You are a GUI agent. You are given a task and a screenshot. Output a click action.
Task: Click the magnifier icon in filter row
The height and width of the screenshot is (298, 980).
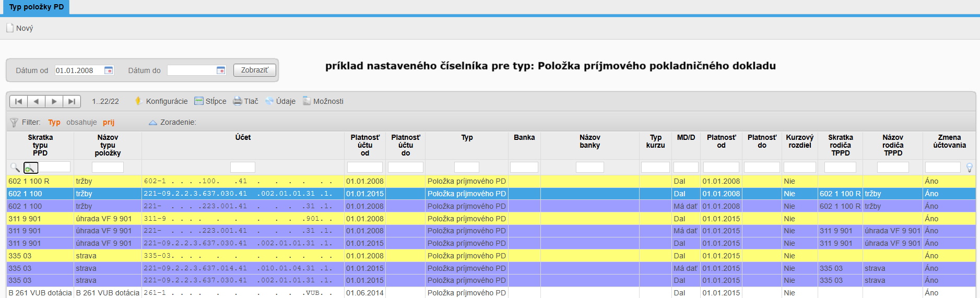click(15, 168)
